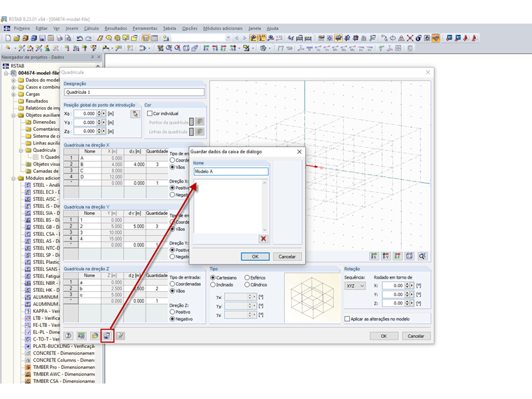Open the Módulos adicionais menu
Image resolution: width=532 pixels, height=399 pixels.
[223, 29]
